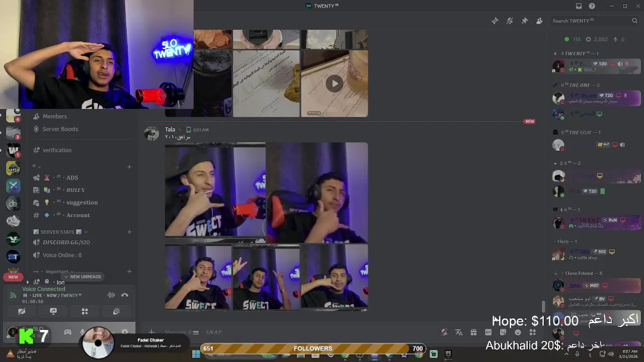Open Tala's first large image with cap
Screen dimensions: 644x362
(x=215, y=193)
